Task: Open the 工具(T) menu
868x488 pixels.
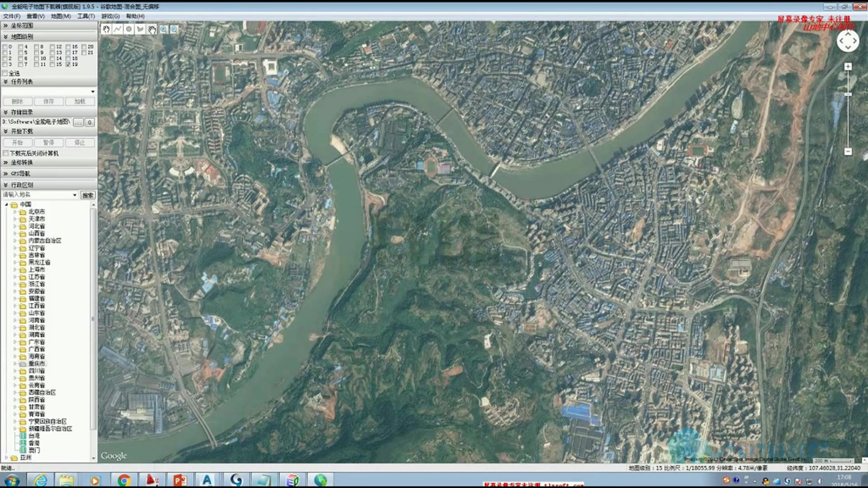Action: pos(86,16)
